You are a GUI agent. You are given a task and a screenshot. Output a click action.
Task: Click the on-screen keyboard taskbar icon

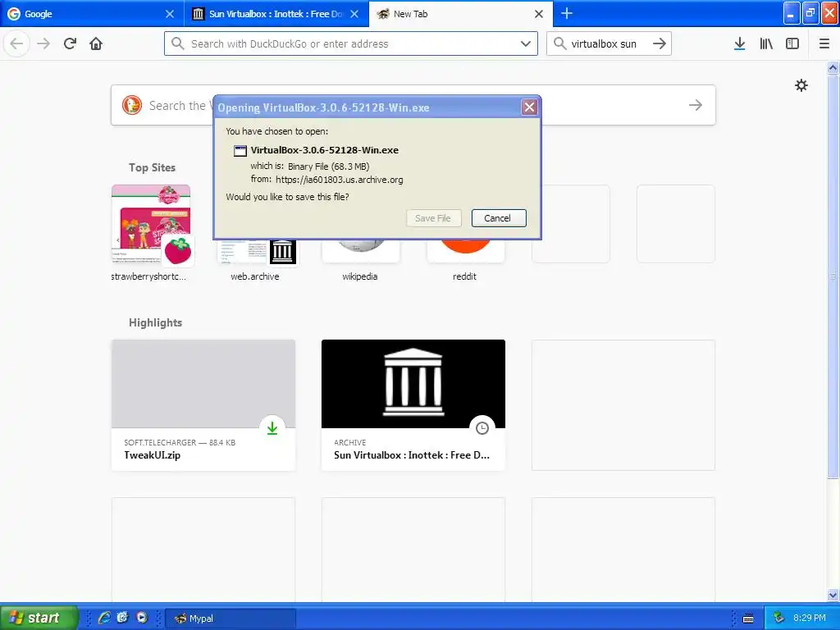coord(748,619)
